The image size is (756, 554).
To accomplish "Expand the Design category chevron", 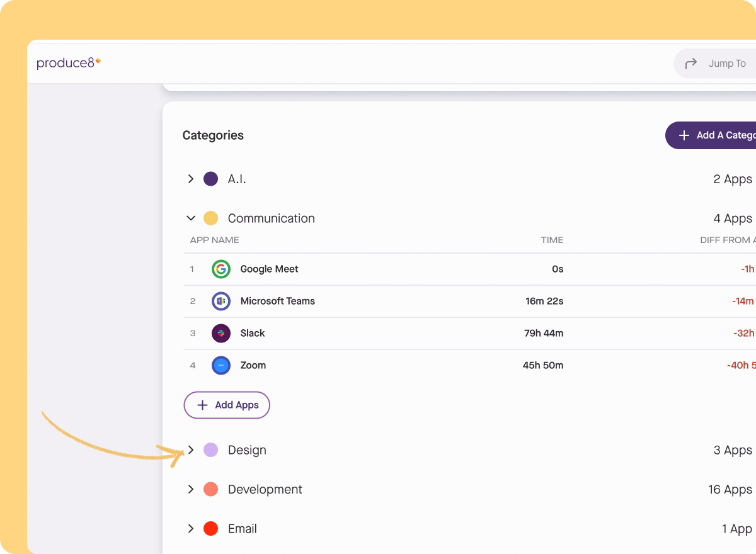I will pyautogui.click(x=191, y=450).
